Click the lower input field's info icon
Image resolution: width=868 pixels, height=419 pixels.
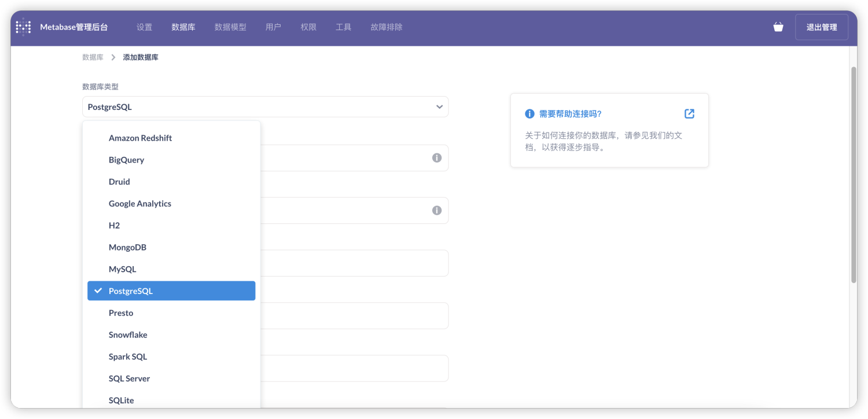[x=437, y=211]
